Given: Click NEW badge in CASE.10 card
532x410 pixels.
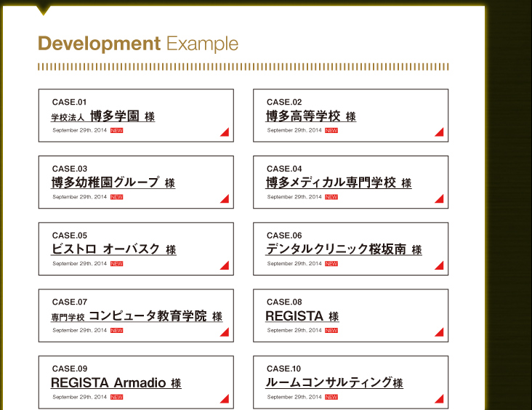Looking at the screenshot, I should (331, 397).
